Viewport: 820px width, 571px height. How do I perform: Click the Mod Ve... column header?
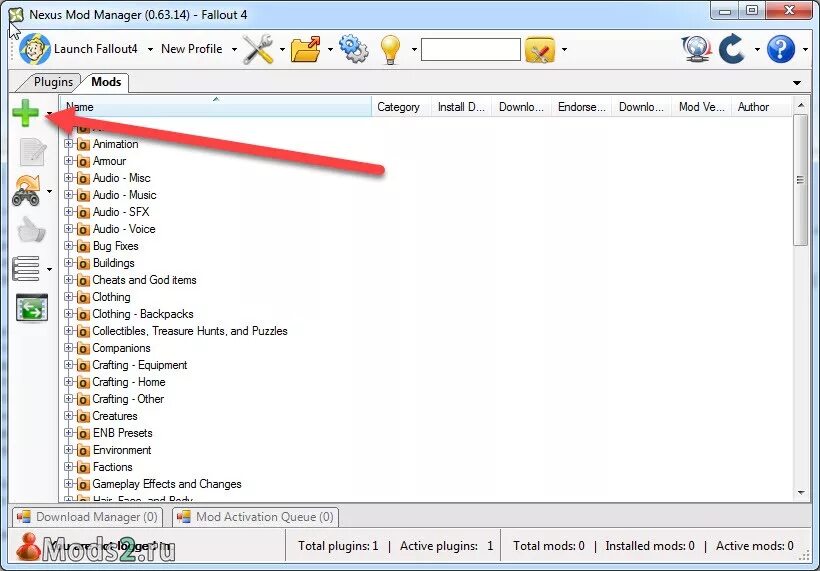[x=701, y=107]
